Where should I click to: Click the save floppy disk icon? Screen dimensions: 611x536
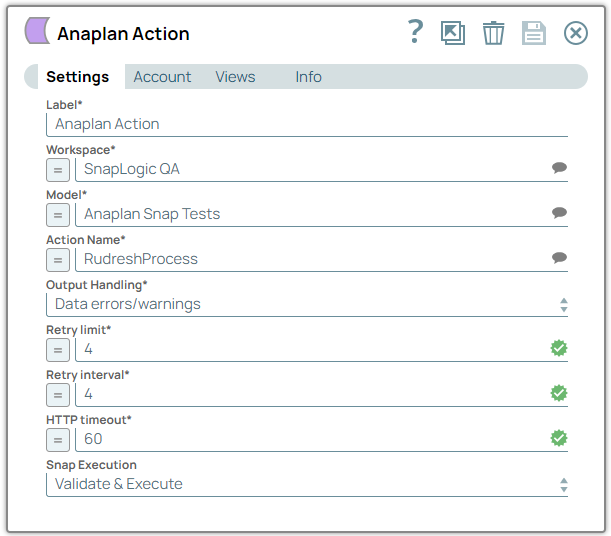point(534,33)
